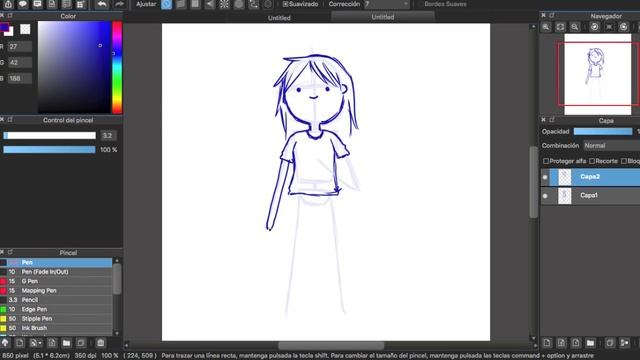Viewport: 640px width, 360px height.
Task: Click the brush opacity 100 % slider
Action: point(49,150)
